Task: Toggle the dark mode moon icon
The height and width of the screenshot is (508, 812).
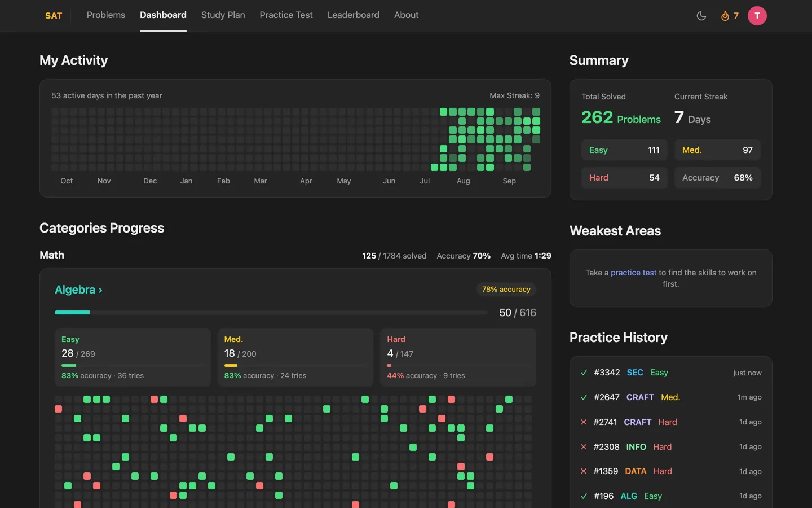Action: click(701, 16)
